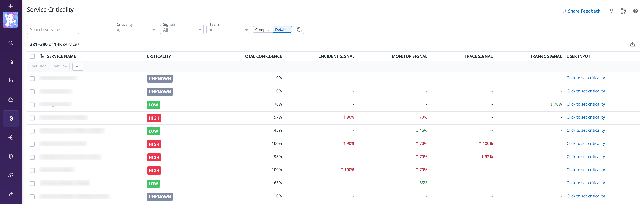Click the Total Confidence column header
The width and height of the screenshot is (644, 204).
coord(262,56)
